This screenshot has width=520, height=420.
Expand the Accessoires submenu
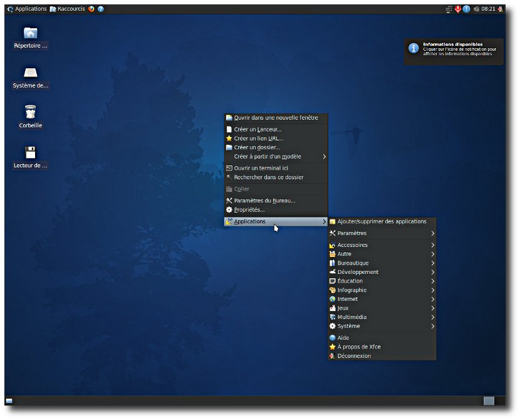pos(382,245)
